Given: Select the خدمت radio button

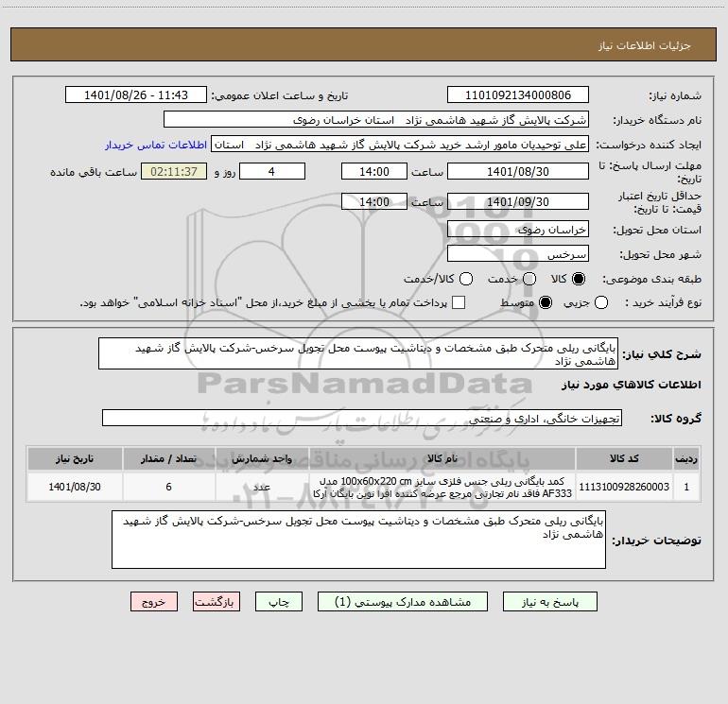Looking at the screenshot, I should (x=529, y=279).
